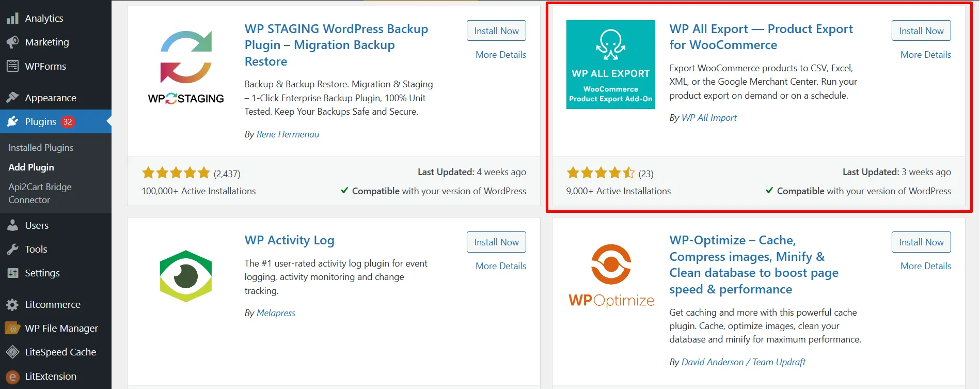Click the LiteSpeed Cache diamond icon

[x=12, y=352]
